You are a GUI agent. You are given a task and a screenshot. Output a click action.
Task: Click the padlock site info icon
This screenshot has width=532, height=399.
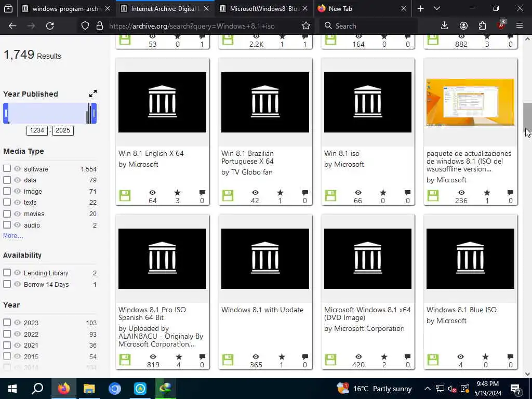click(100, 26)
